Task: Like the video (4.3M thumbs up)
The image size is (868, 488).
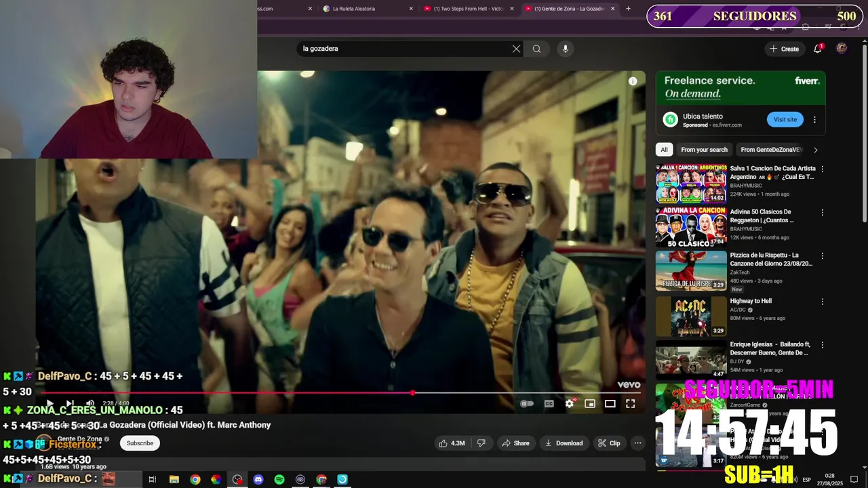Action: click(x=452, y=443)
